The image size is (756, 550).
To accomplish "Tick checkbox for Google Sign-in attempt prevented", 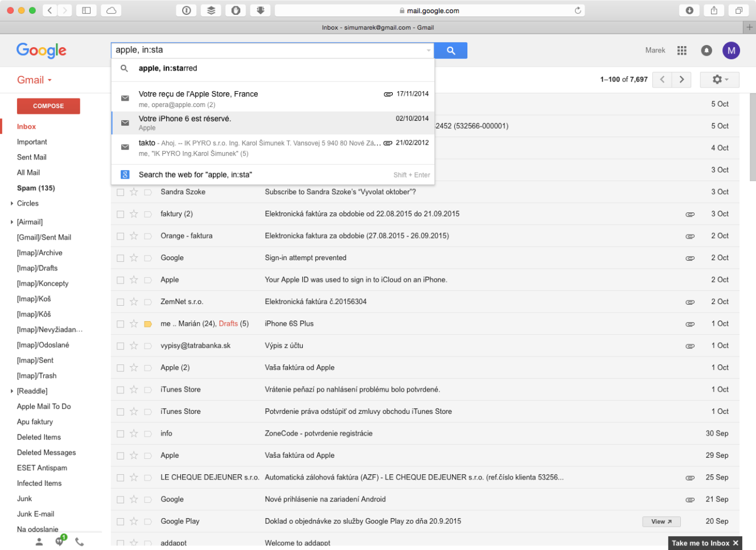I will coord(120,258).
